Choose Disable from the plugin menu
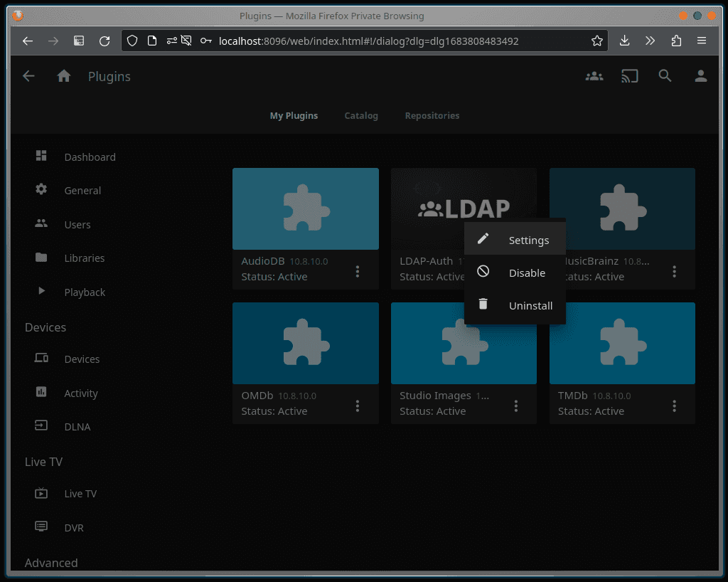 (527, 273)
